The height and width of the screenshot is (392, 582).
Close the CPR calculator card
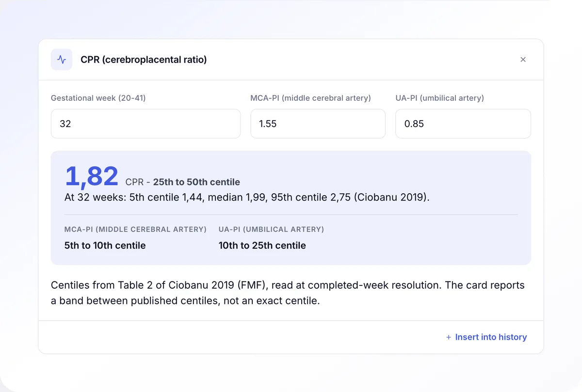[x=523, y=60]
